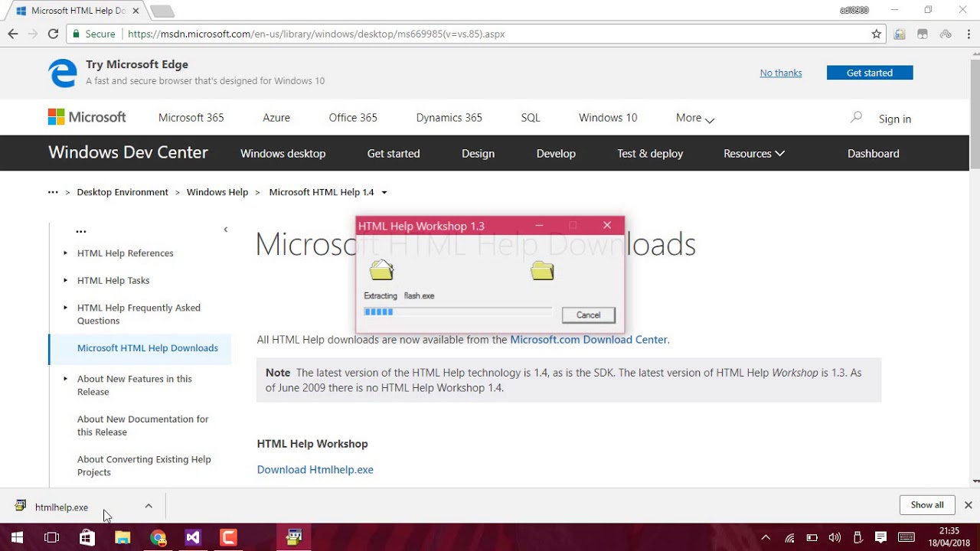The width and height of the screenshot is (980, 551).
Task: Click destination folder icon in extraction dialog
Action: pos(542,270)
